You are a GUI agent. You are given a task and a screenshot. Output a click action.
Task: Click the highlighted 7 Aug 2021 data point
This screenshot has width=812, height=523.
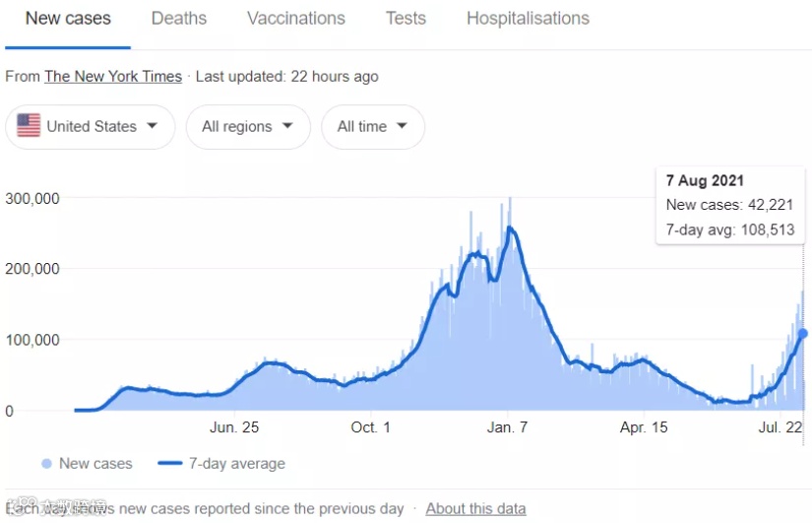(803, 334)
